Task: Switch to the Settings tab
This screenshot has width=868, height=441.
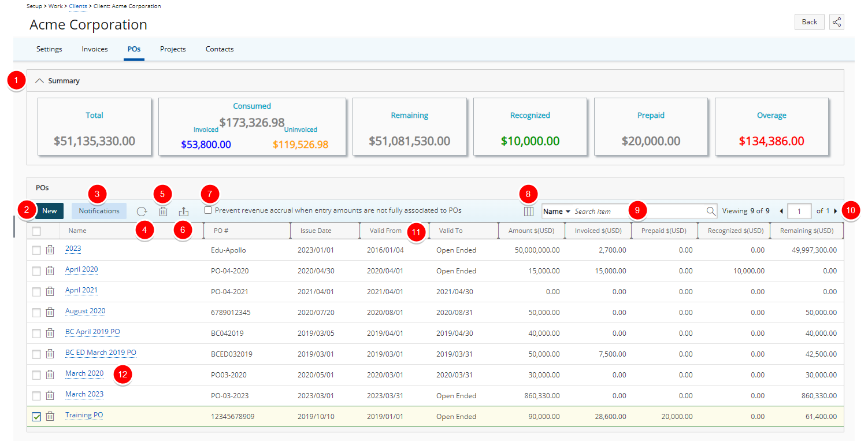Action: pos(49,49)
